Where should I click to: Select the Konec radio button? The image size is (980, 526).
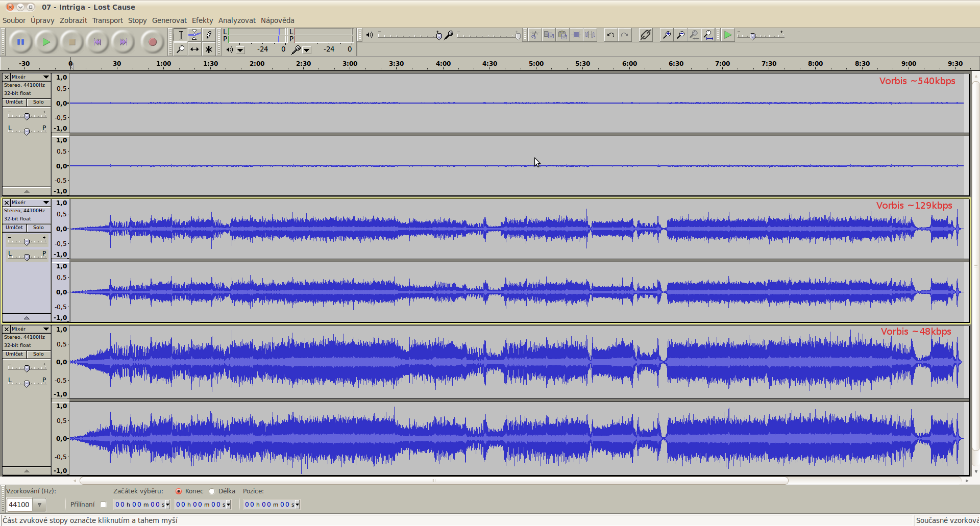point(179,491)
